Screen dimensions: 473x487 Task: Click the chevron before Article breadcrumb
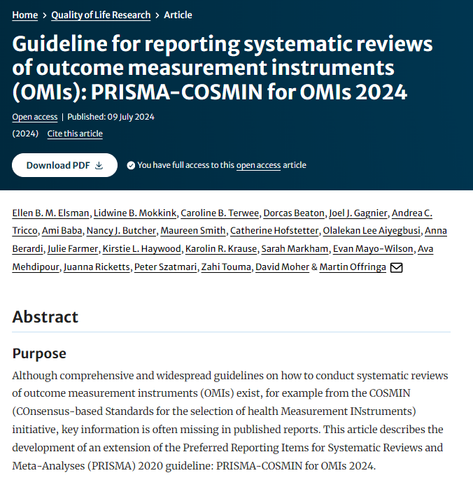click(x=157, y=15)
